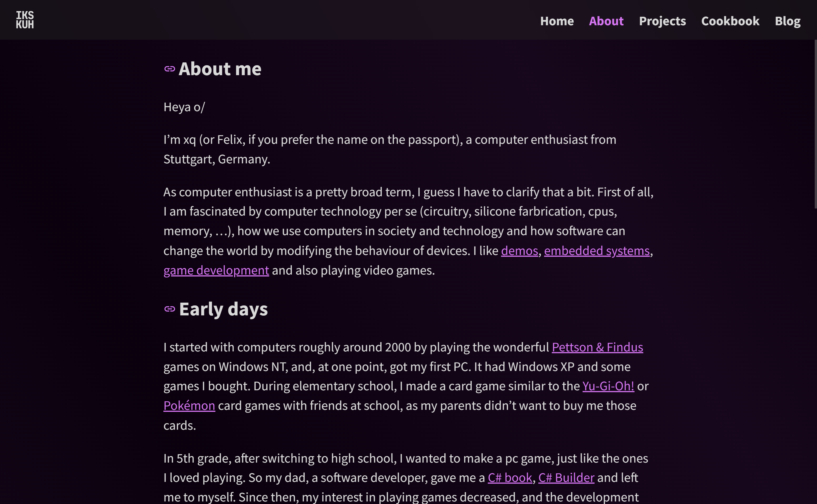
Task: Click the chain/link icon beside About me heading
Action: [169, 69]
